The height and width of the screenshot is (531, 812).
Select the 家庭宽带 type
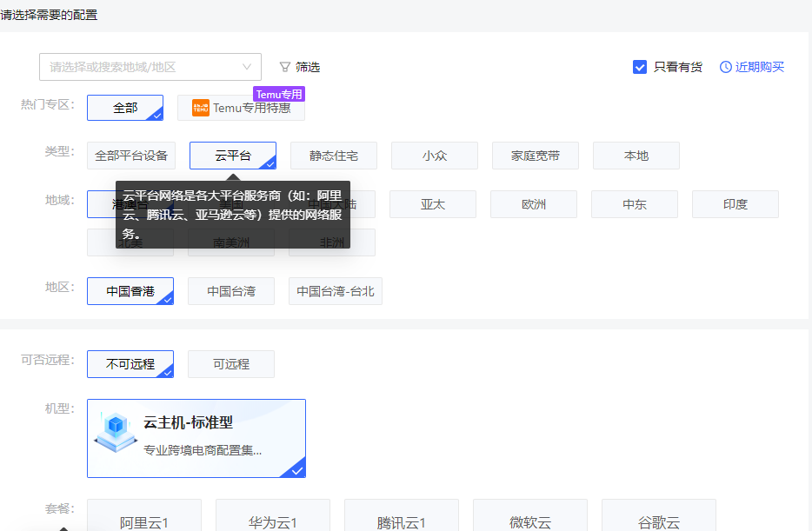pyautogui.click(x=536, y=156)
